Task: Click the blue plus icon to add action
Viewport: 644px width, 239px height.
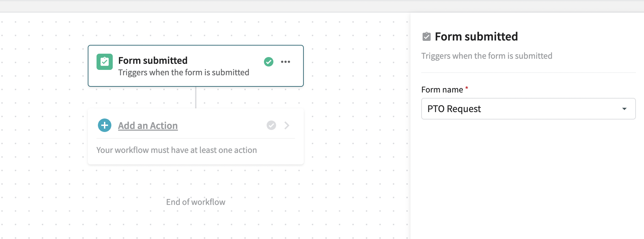Action: pos(105,125)
